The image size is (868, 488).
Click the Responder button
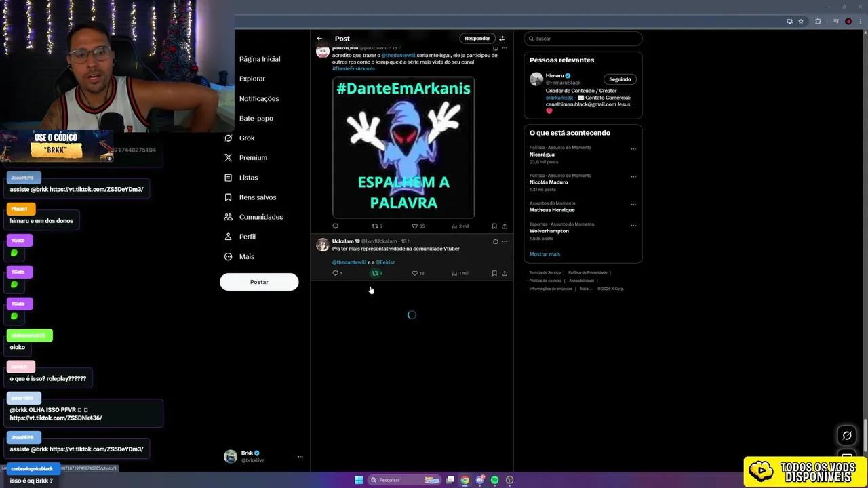pyautogui.click(x=477, y=39)
